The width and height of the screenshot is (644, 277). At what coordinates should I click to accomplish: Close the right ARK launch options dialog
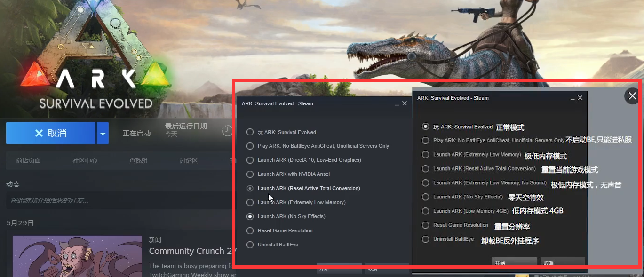pos(580,98)
